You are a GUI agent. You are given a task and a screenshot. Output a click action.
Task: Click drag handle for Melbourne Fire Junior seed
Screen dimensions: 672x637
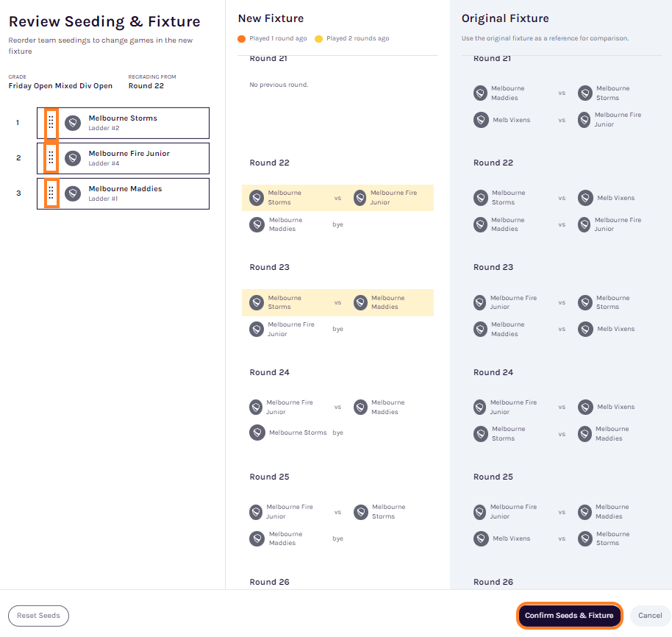[51, 158]
